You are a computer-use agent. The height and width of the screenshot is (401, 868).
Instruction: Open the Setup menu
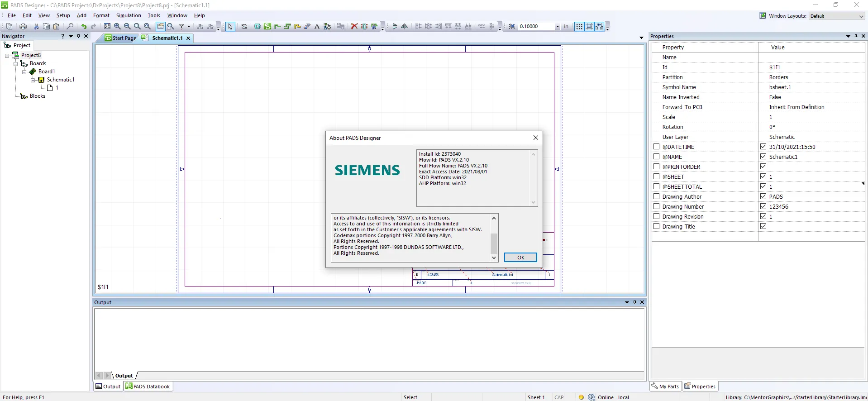[63, 15]
